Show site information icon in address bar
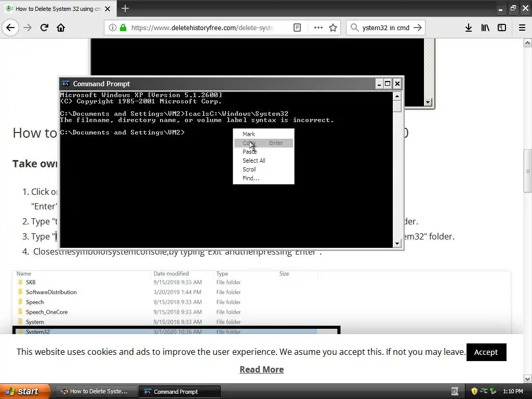Image resolution: width=532 pixels, height=399 pixels. (x=113, y=28)
